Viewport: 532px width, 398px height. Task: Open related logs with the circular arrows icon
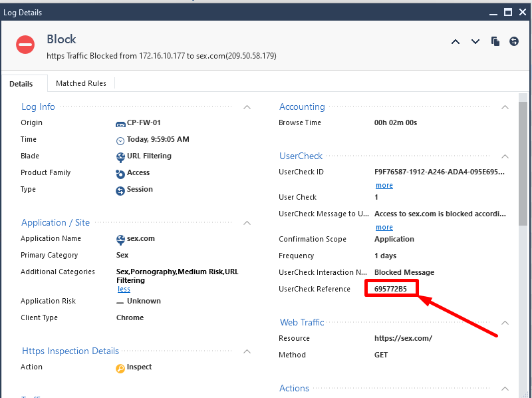click(x=514, y=41)
